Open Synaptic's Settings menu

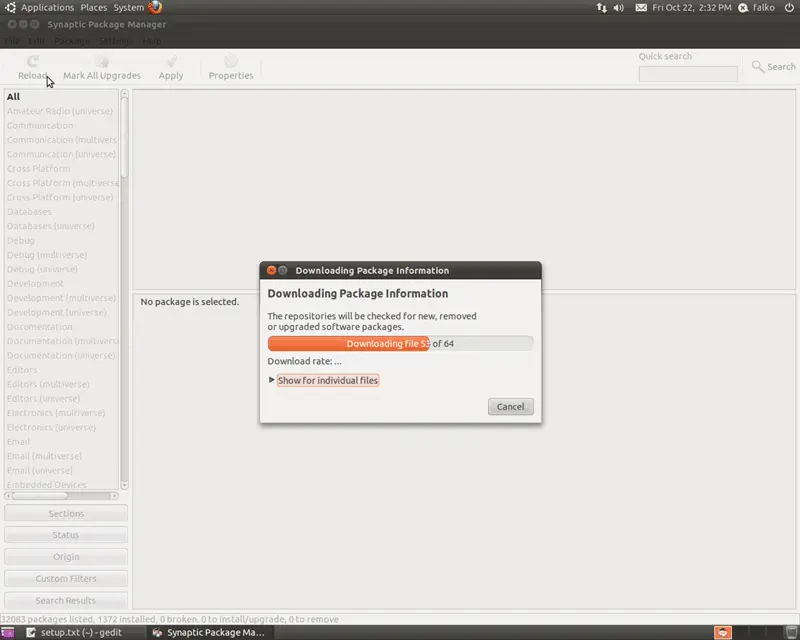point(115,41)
